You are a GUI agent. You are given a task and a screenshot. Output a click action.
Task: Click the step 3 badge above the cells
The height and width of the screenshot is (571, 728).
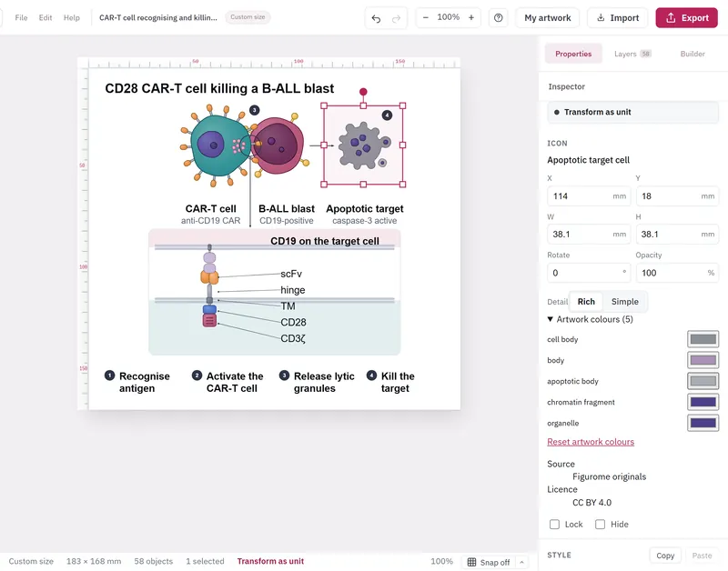coord(255,110)
